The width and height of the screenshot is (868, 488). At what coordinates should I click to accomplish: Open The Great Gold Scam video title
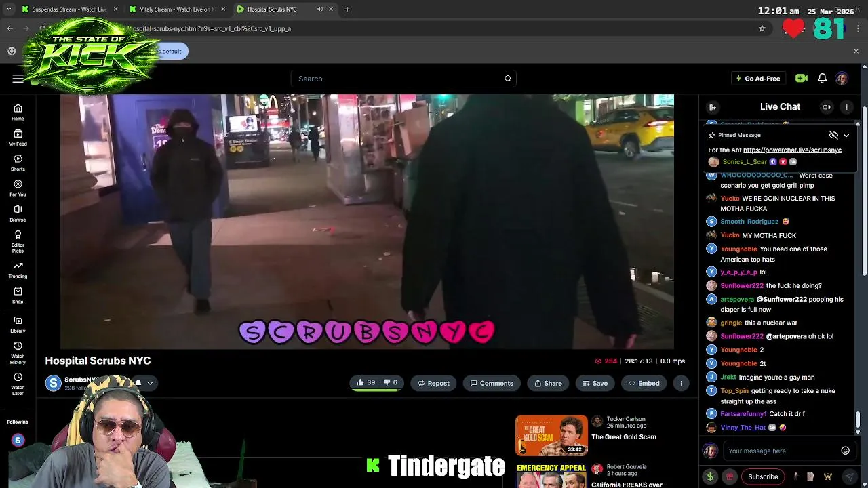tap(624, 437)
